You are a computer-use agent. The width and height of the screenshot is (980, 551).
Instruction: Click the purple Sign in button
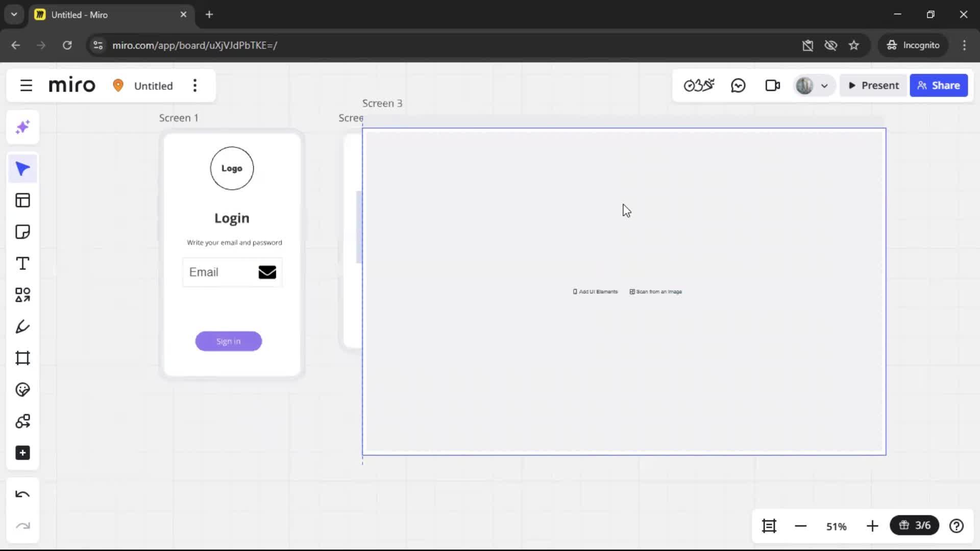click(228, 341)
